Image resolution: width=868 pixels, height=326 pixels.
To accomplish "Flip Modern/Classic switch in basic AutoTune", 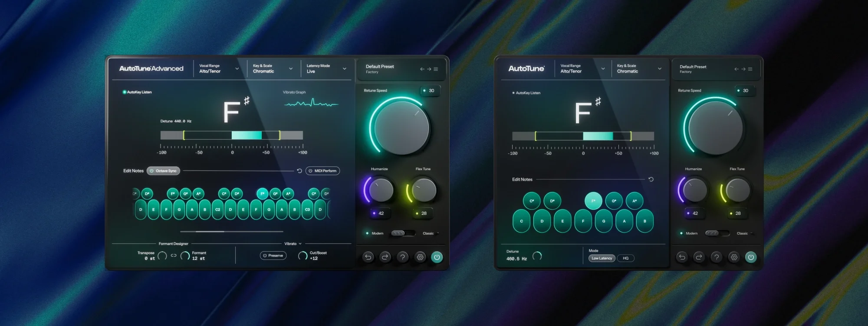I will [717, 233].
